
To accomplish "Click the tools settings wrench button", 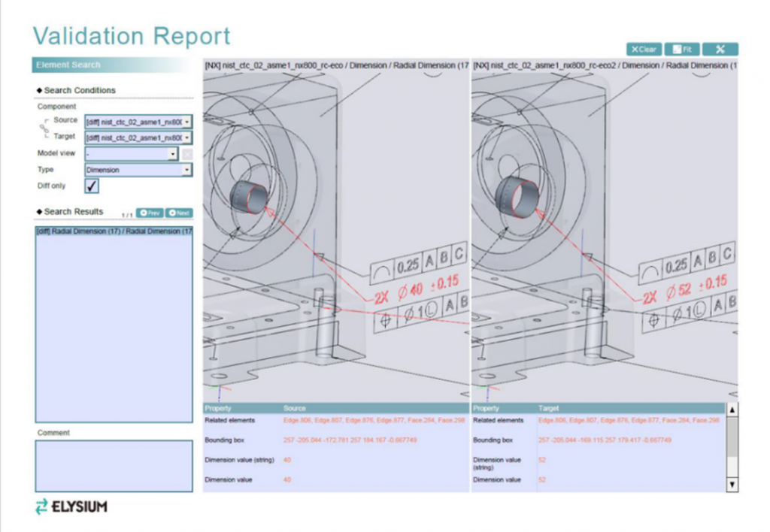I will coord(720,50).
